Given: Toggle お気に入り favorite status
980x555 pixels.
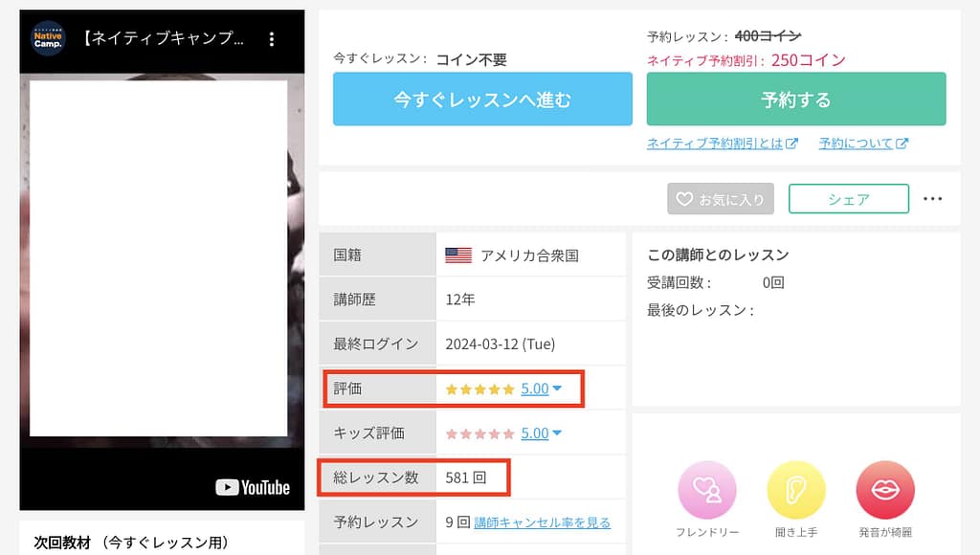Looking at the screenshot, I should click(x=720, y=199).
